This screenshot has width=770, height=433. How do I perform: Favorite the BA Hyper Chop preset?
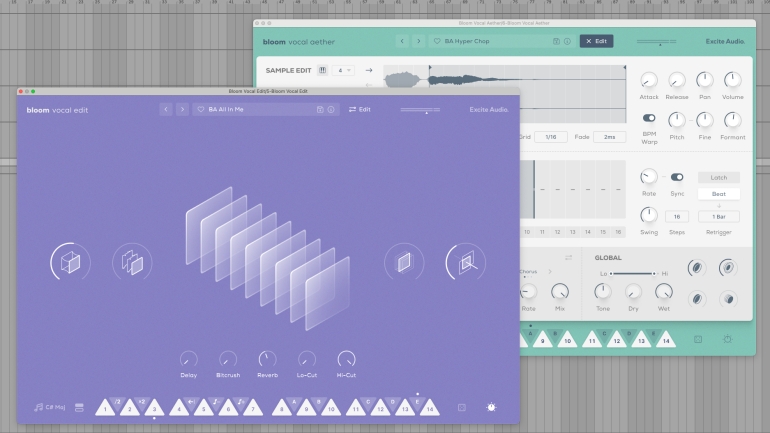tap(437, 41)
